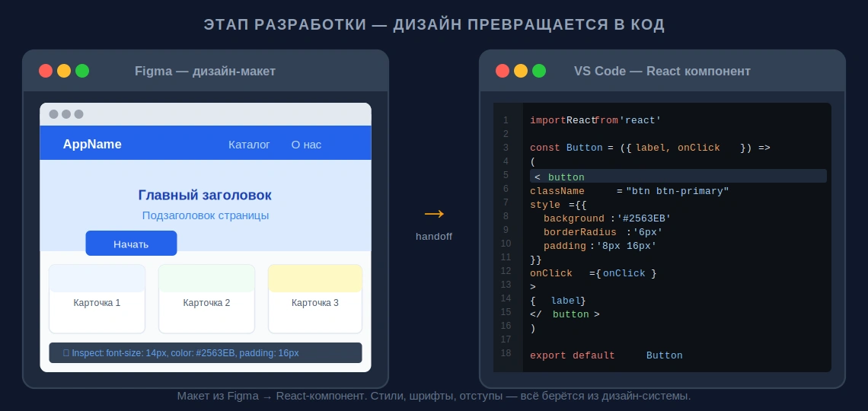Click line number 18 in the code gutter
The image size is (868, 411).
pos(506,352)
